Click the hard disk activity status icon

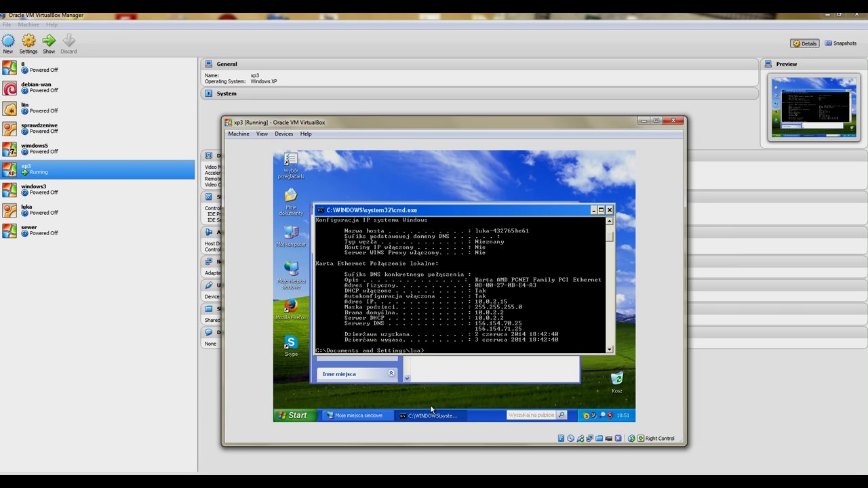click(561, 438)
